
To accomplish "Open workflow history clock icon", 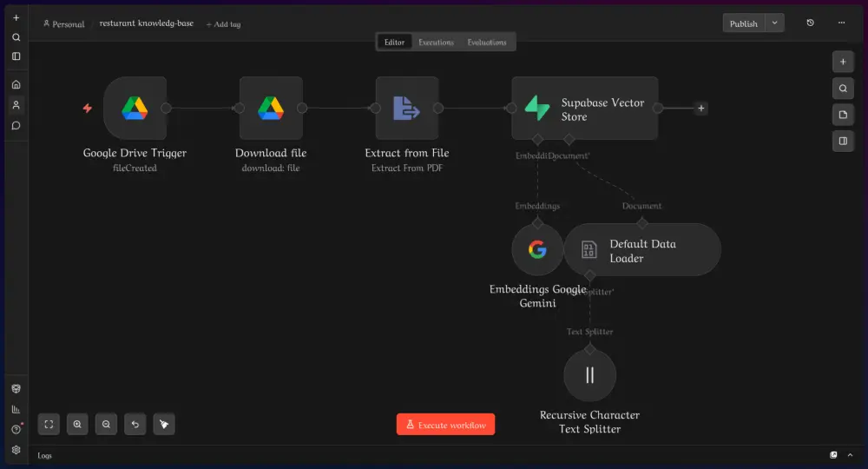I will click(811, 23).
